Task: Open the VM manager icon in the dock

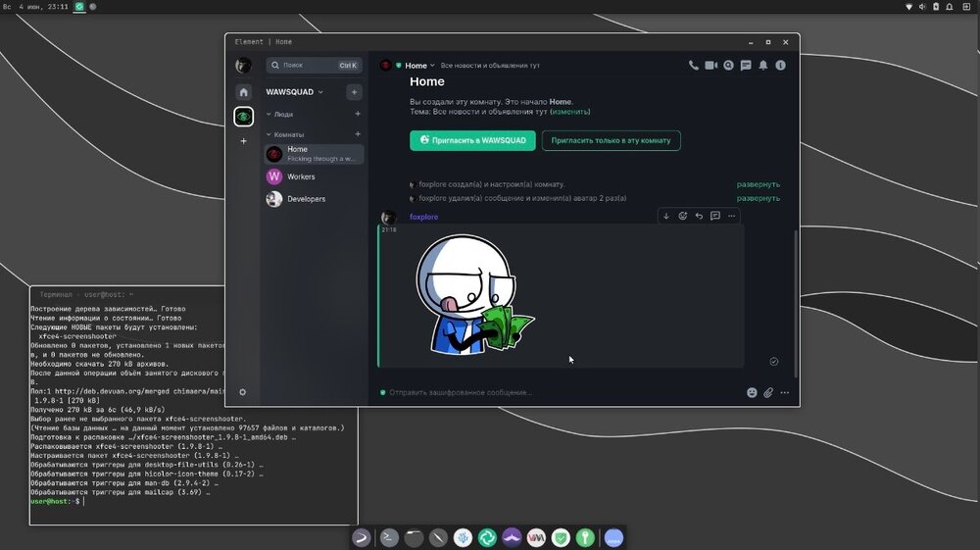Action: pos(536,537)
